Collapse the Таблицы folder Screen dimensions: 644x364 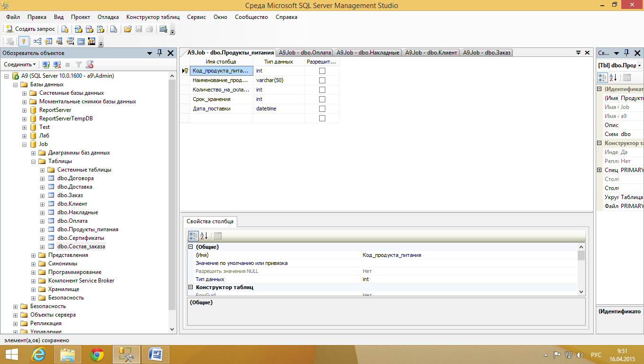pos(33,161)
